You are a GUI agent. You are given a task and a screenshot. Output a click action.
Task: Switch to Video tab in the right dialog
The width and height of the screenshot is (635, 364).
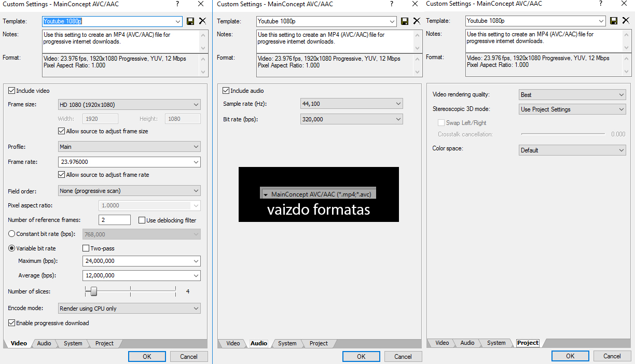[442, 343]
